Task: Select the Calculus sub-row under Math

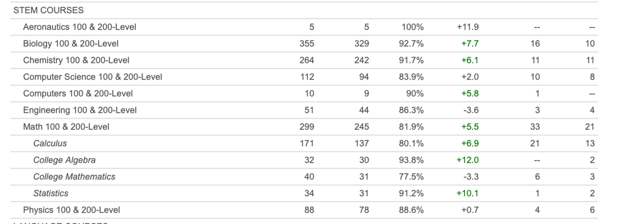Action: click(x=50, y=143)
